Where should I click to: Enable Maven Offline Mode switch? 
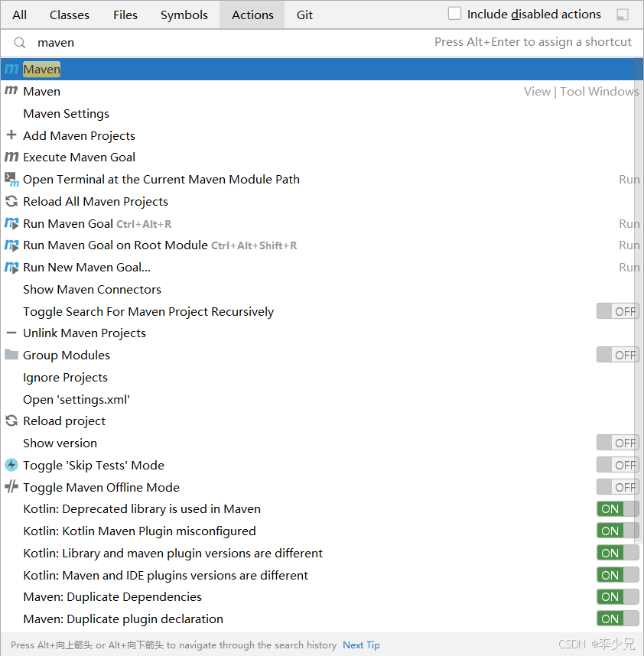(618, 487)
